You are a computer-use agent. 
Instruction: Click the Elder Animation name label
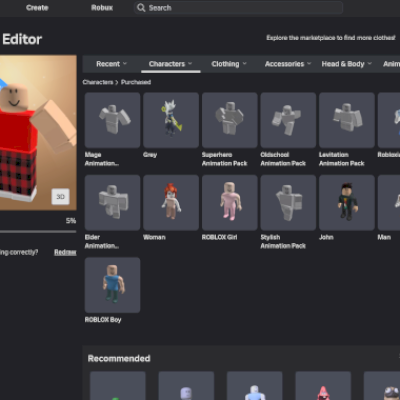[x=101, y=241]
